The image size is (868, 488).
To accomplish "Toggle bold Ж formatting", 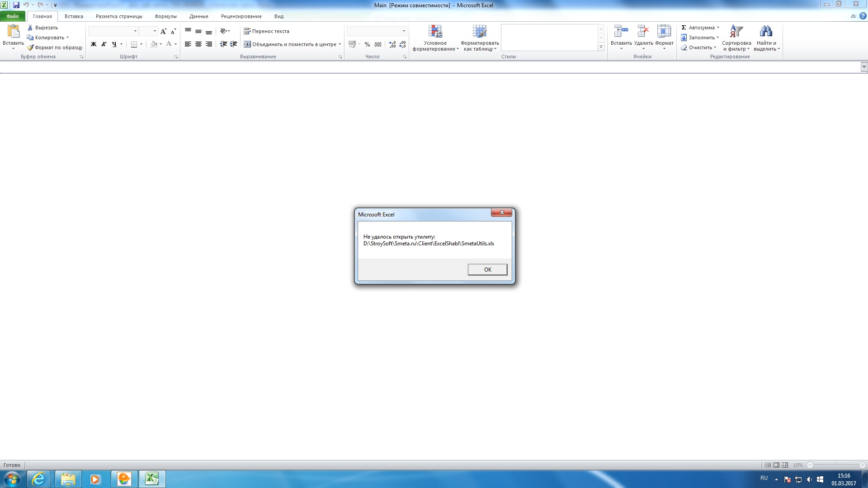I will tap(94, 44).
